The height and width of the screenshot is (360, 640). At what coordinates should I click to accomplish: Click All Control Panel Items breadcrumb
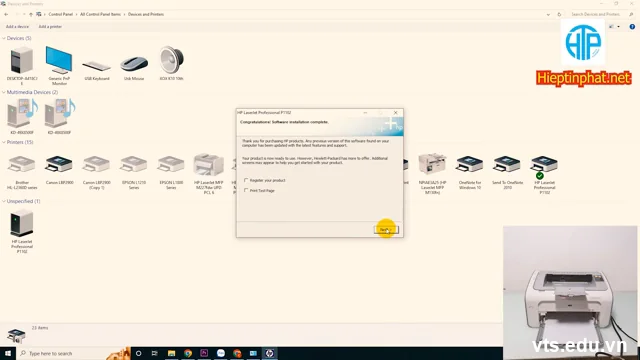click(100, 14)
